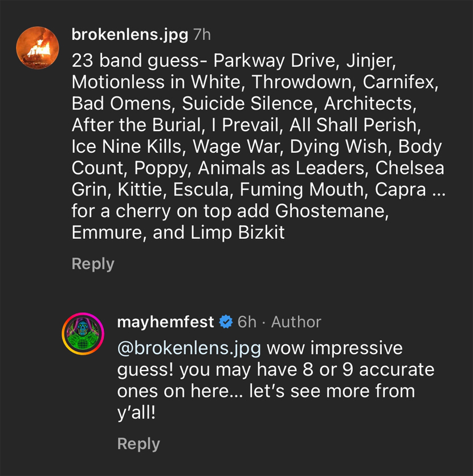This screenshot has height=476, width=473.
Task: Tap "Motionless in White" in the comment
Action: [158, 82]
